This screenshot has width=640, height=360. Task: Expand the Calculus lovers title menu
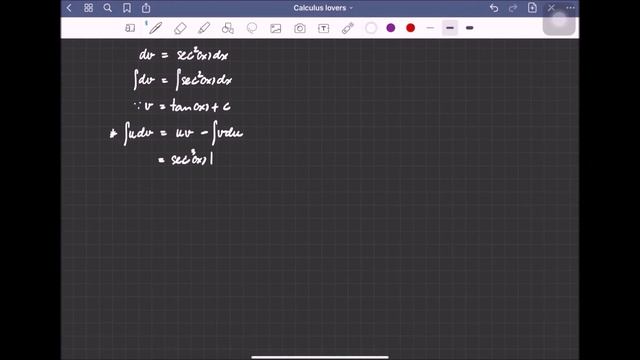point(323,8)
